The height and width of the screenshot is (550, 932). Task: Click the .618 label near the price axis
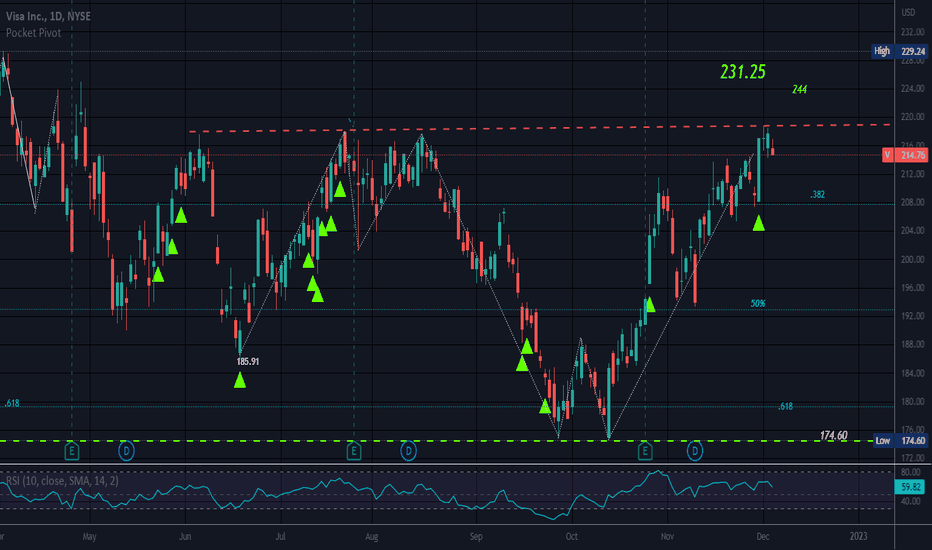click(785, 406)
